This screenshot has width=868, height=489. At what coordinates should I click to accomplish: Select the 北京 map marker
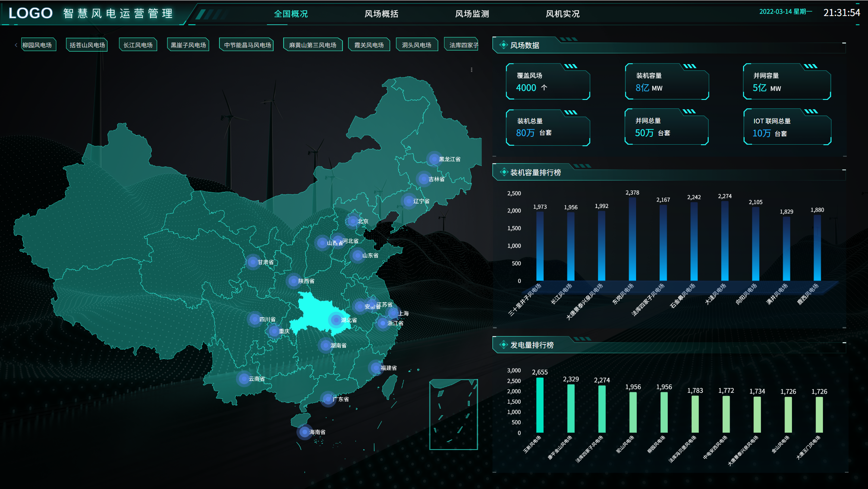(x=352, y=221)
